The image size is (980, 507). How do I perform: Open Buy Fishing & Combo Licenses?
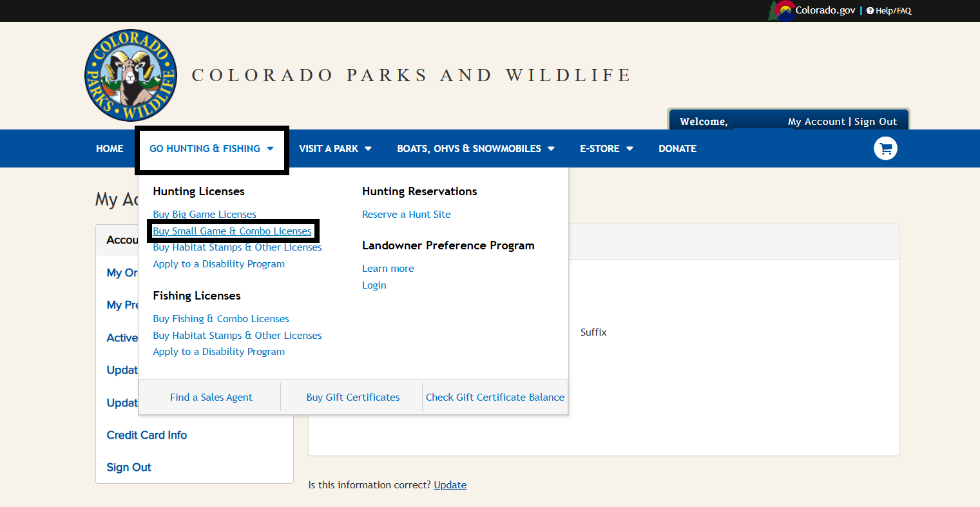[220, 319]
